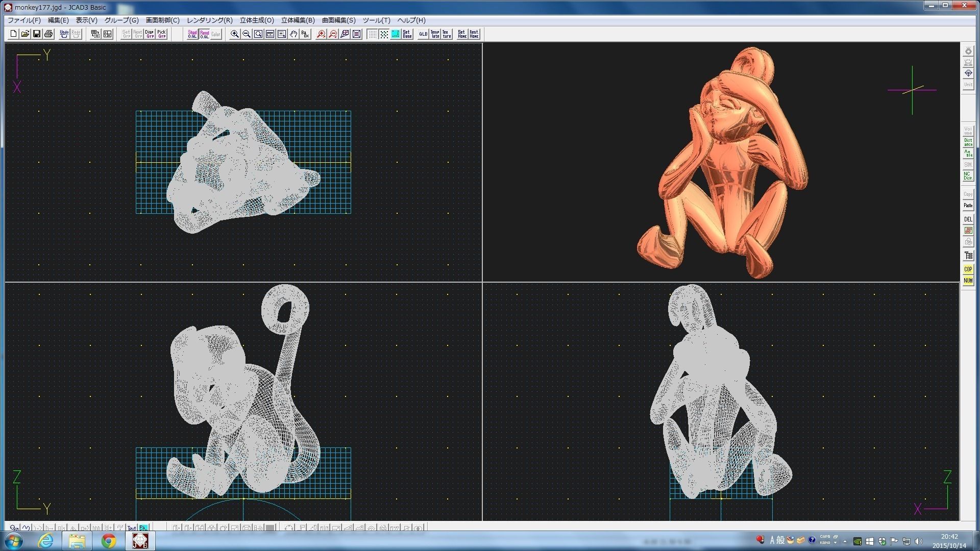The width and height of the screenshot is (980, 551).
Task: Open the 表示(V) menu
Action: point(87,20)
